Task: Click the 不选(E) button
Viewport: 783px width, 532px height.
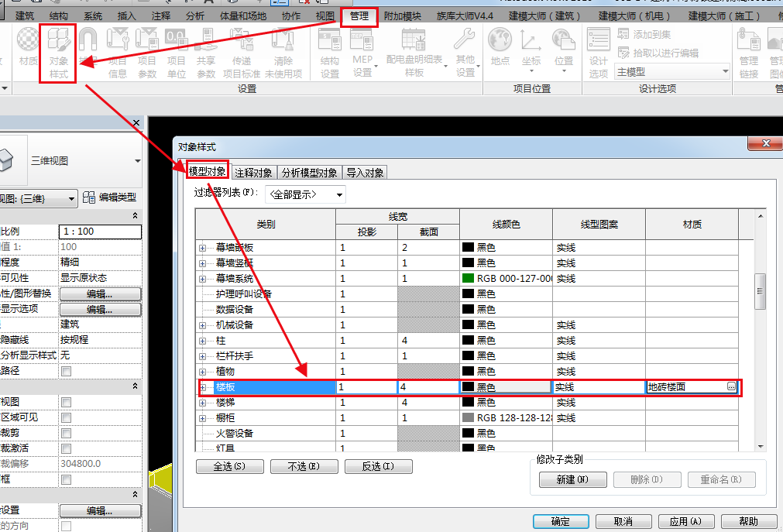Action: pos(304,466)
